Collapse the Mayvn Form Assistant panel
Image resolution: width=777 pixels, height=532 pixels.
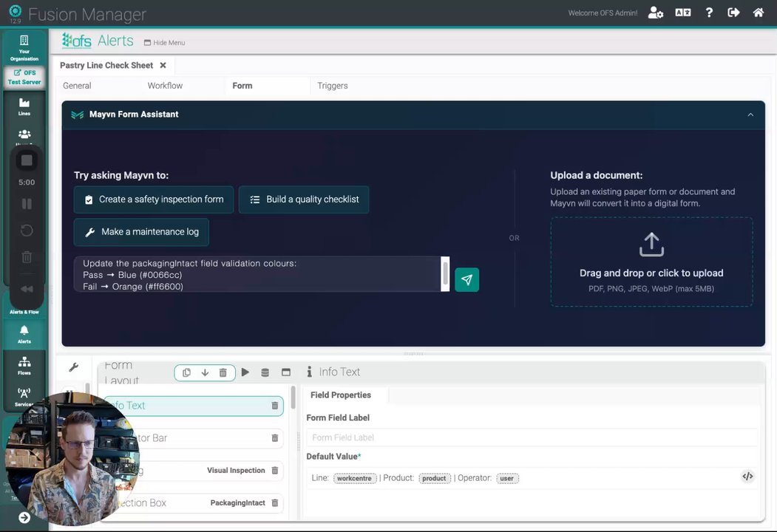(x=750, y=115)
